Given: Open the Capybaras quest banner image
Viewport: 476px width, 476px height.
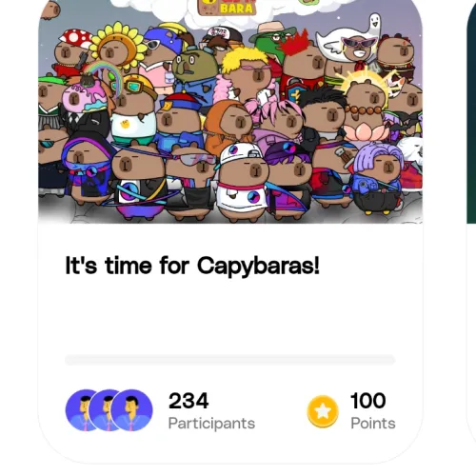Looking at the screenshot, I should [x=230, y=111].
